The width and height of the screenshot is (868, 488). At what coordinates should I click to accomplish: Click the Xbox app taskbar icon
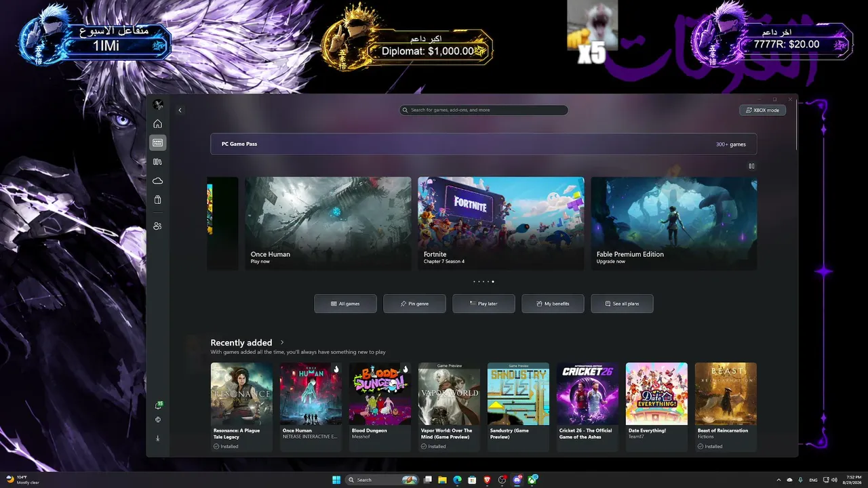coord(534,480)
